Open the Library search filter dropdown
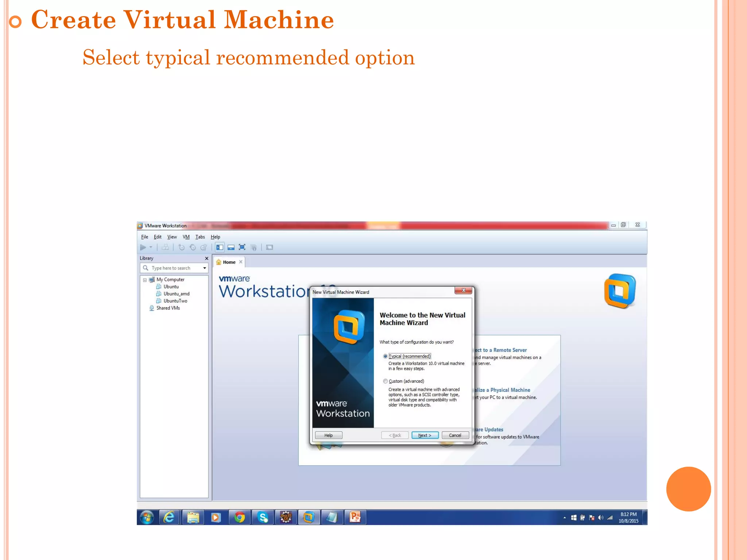This screenshot has height=560, width=747. tap(205, 268)
